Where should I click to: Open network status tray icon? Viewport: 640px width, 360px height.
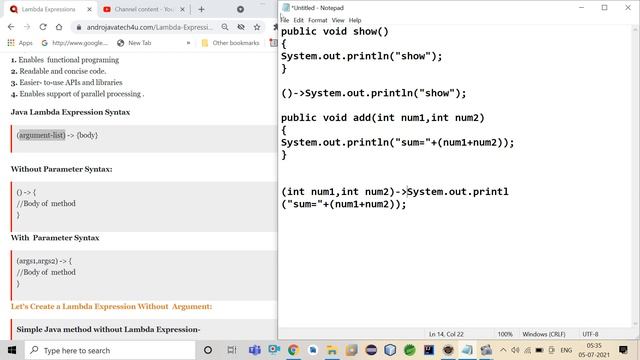527,350
